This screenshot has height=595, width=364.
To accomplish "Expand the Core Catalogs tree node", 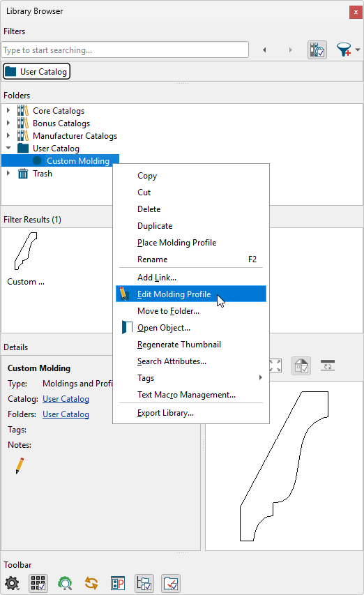I will pyautogui.click(x=8, y=110).
